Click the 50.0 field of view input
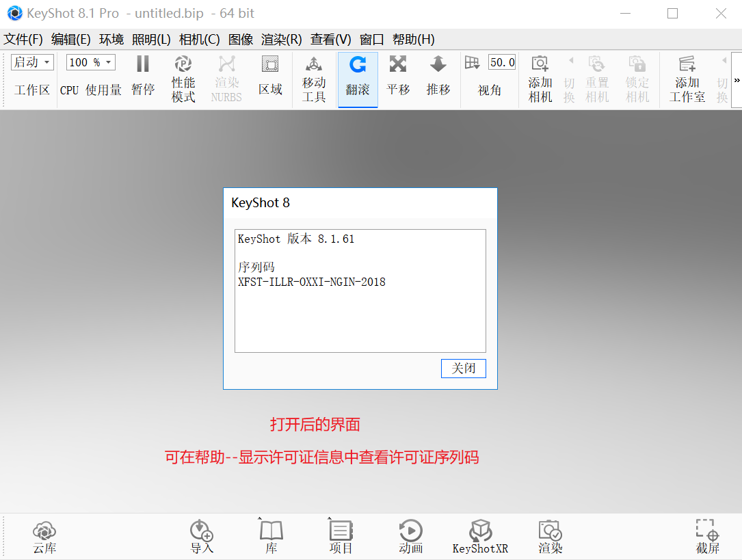Viewport: 742px width, 560px height. click(501, 62)
